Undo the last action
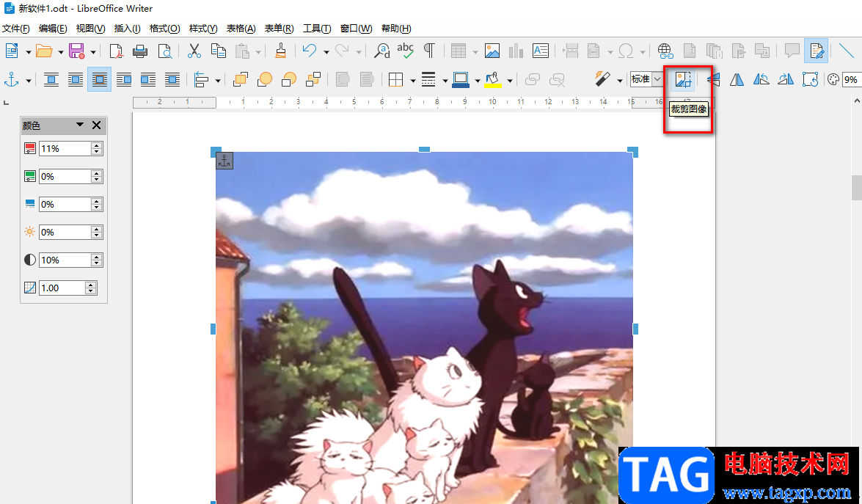862x504 pixels. tap(310, 51)
